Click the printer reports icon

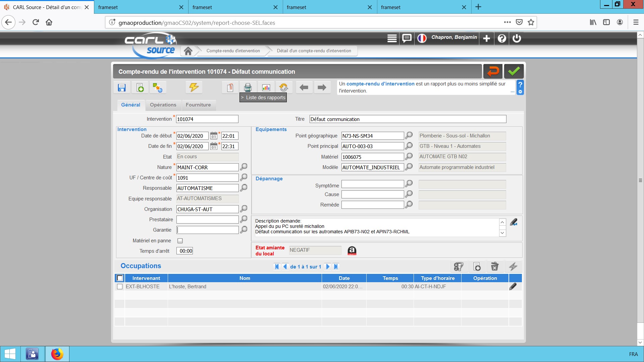click(248, 88)
